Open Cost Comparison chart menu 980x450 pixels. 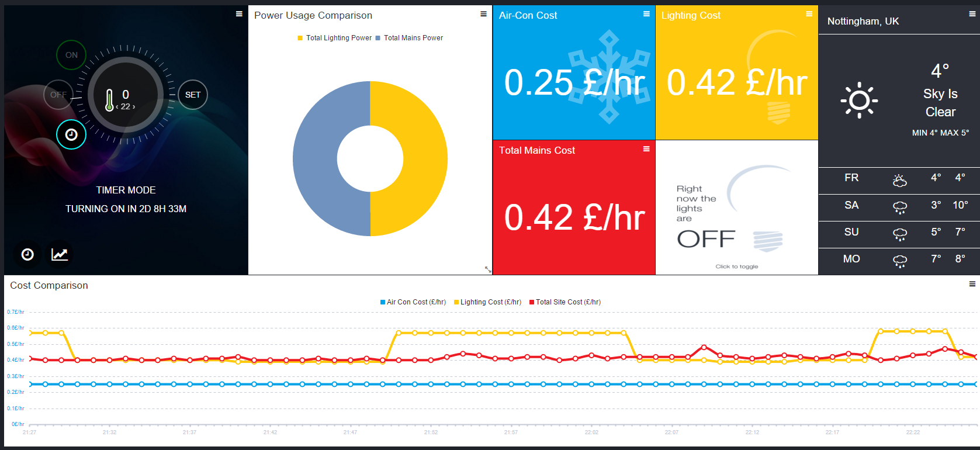[972, 284]
